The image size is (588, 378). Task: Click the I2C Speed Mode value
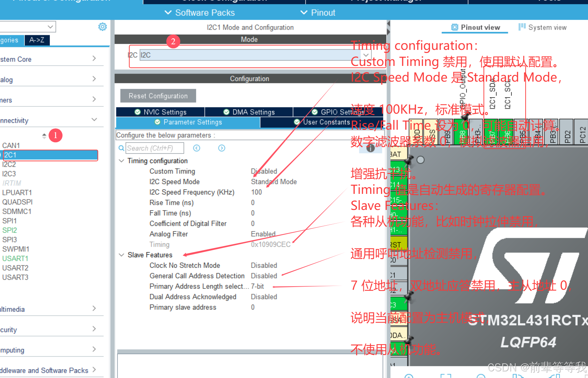point(274,182)
